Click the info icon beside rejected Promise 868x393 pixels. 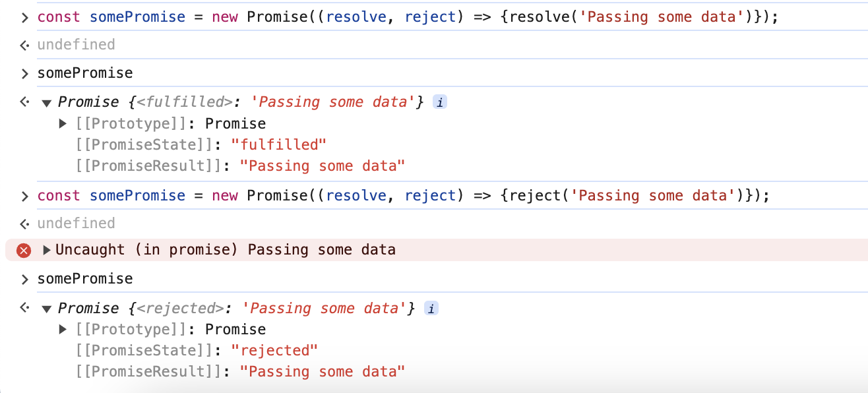[431, 308]
